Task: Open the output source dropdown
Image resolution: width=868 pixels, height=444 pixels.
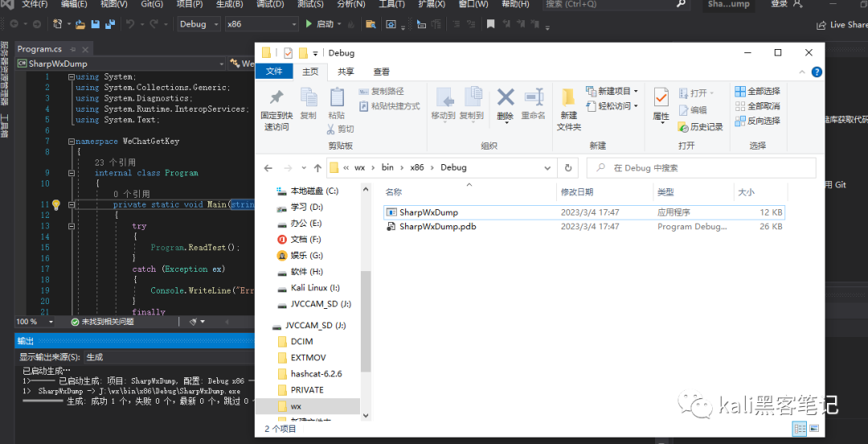Action: [168, 357]
